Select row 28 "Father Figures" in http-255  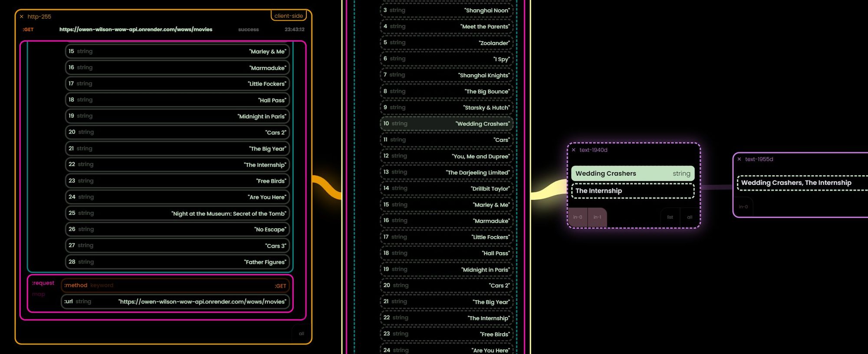tap(177, 262)
